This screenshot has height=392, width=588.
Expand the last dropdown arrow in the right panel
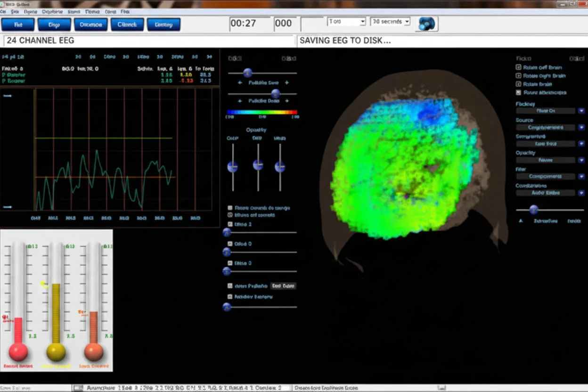coord(581,193)
